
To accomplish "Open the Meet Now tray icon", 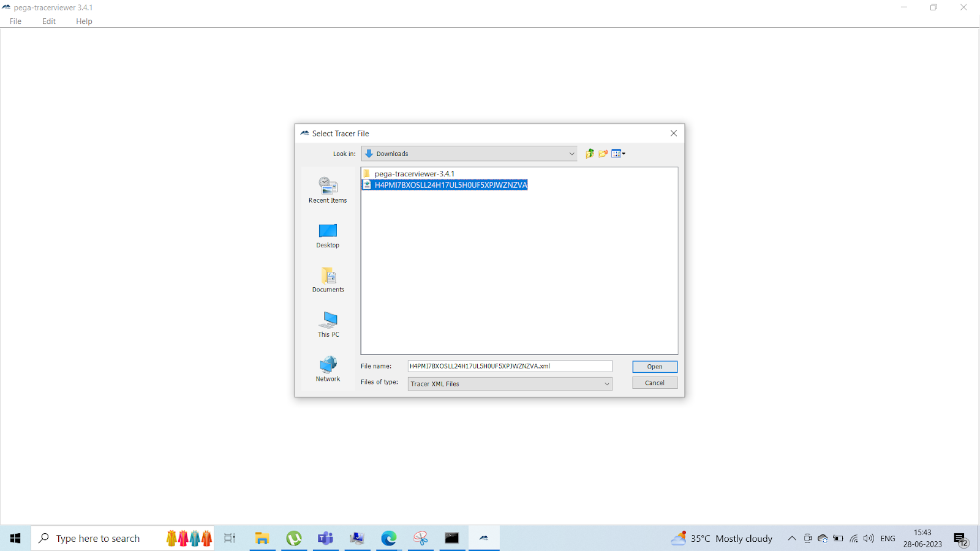I will click(808, 539).
